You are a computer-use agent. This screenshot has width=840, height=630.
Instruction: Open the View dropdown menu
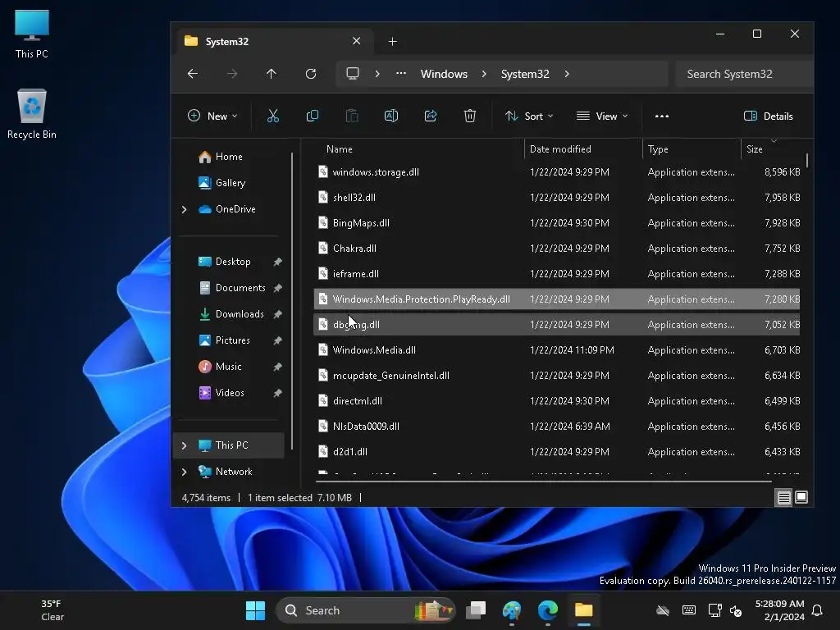coord(601,116)
